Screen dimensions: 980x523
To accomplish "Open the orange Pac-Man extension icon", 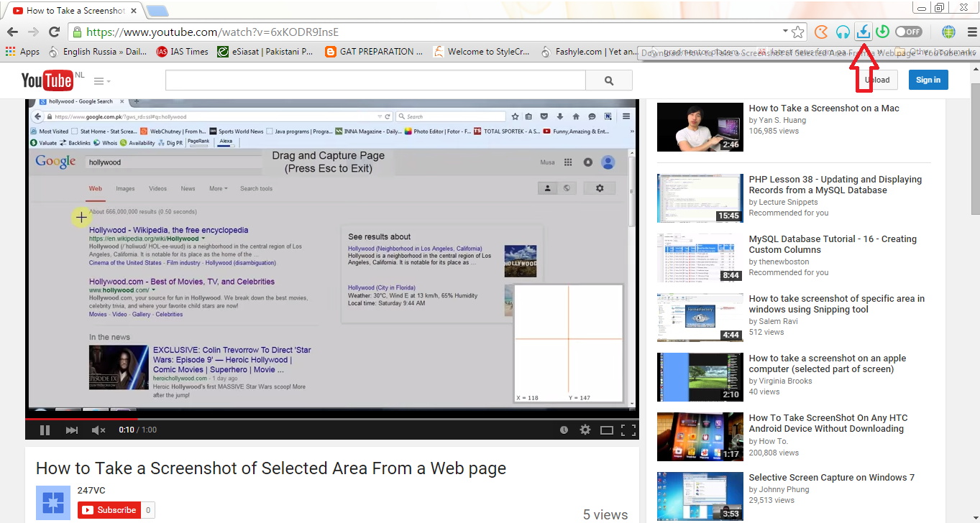I will (x=821, y=32).
